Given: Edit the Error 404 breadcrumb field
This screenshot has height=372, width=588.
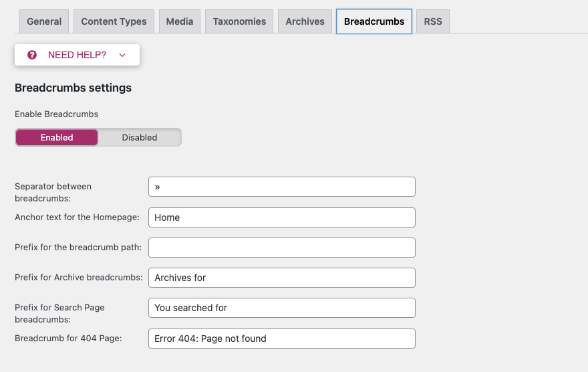Looking at the screenshot, I should click(x=281, y=339).
